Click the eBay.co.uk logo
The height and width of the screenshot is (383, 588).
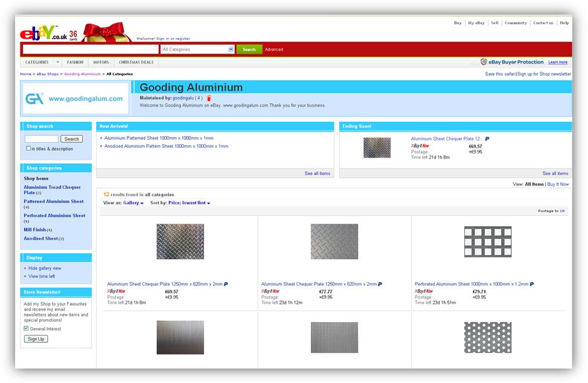[x=41, y=34]
